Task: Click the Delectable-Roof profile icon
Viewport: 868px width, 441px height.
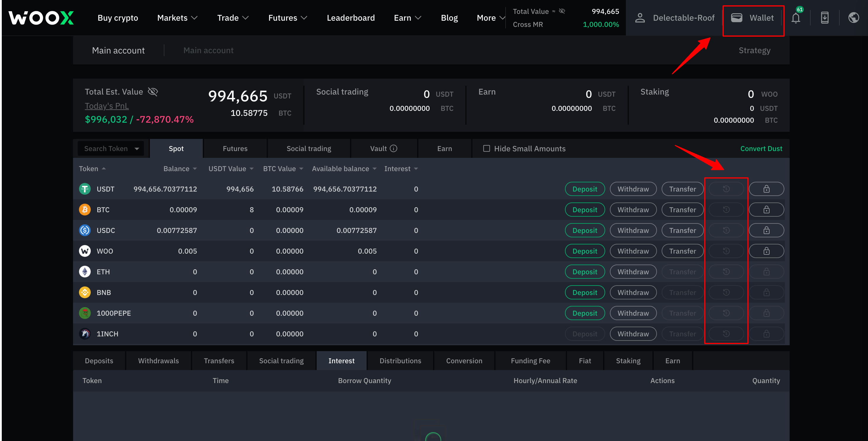Action: coord(640,18)
